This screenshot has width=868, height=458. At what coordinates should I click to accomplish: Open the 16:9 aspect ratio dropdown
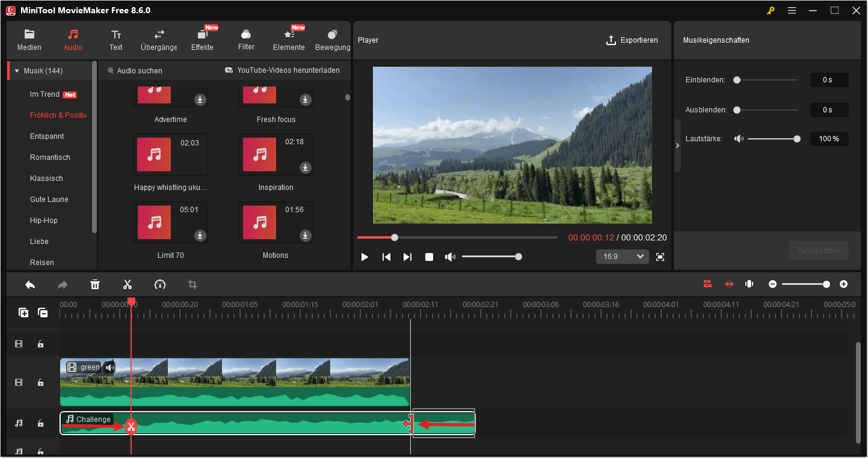[x=622, y=257]
